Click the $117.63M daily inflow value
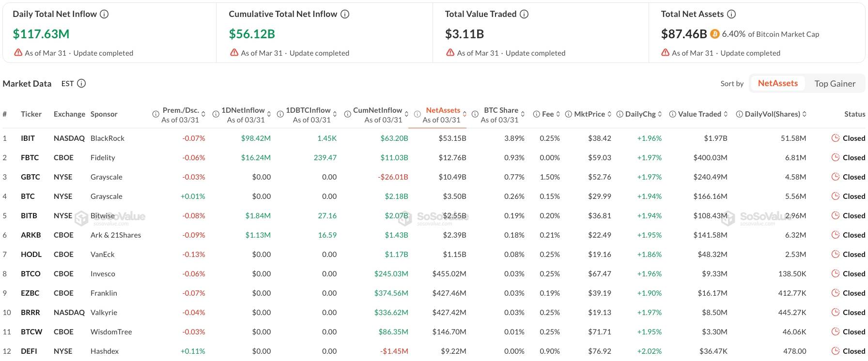This screenshot has height=361, width=868. [x=41, y=34]
